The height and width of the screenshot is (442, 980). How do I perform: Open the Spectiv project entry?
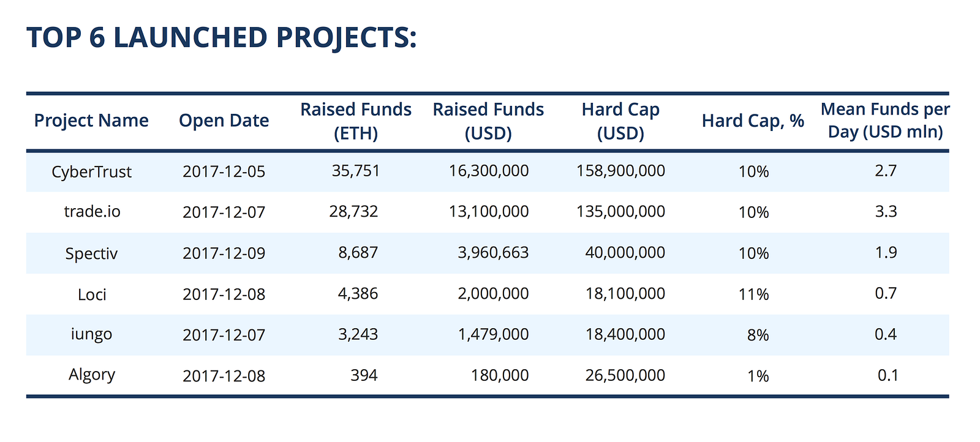[x=91, y=253]
